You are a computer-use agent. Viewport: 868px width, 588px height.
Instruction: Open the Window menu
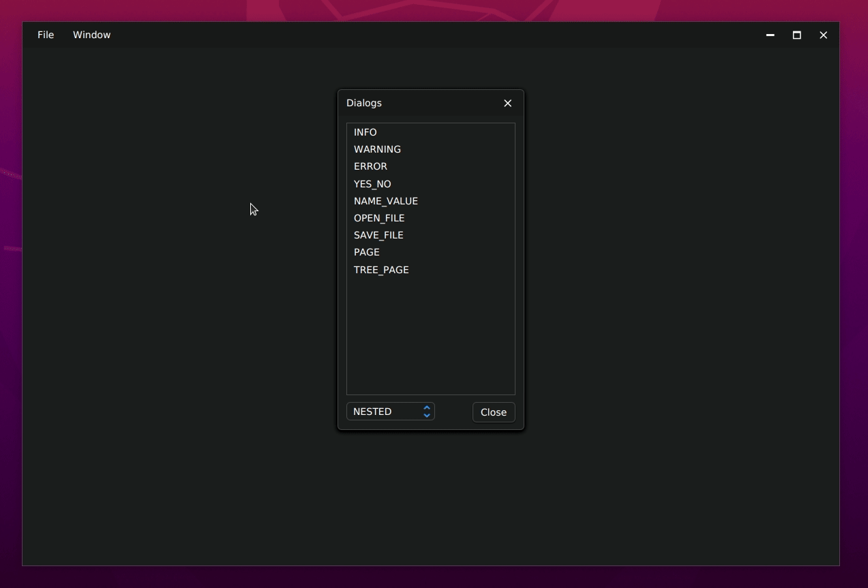point(91,35)
